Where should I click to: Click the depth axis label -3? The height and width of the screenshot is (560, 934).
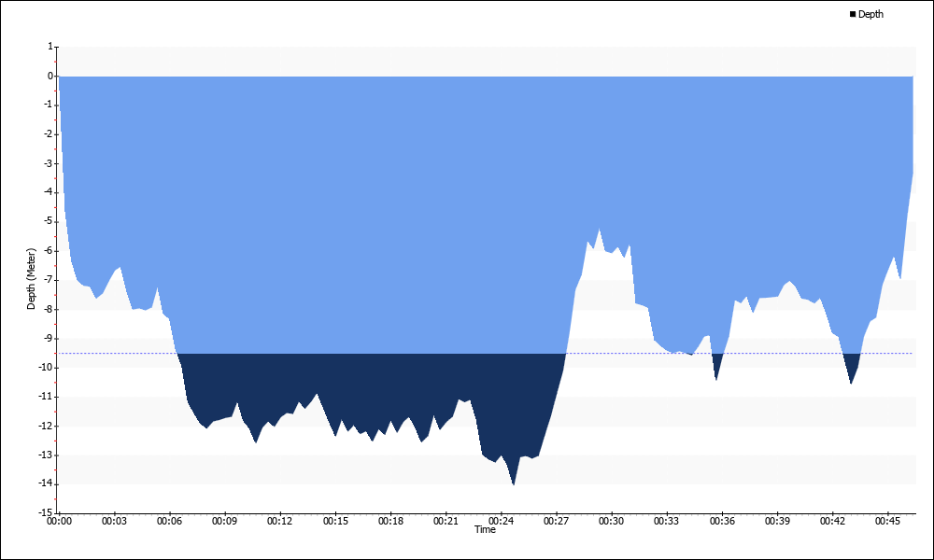pos(49,163)
